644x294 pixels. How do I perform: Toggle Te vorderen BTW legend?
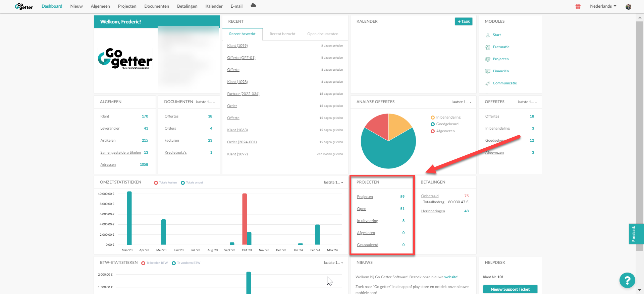click(186, 263)
